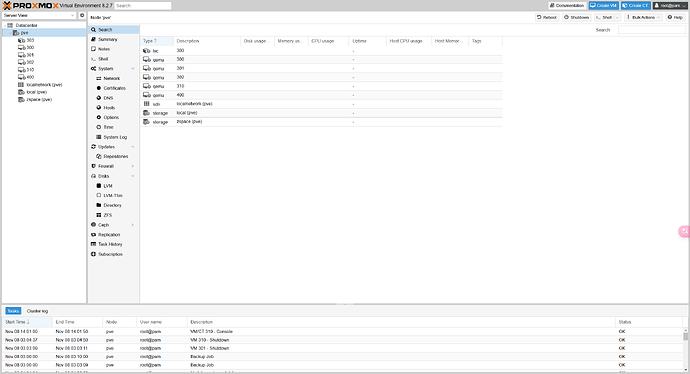Viewport: 690px width, 374px height.
Task: Open the LVM-Thin page
Action: tap(114, 195)
